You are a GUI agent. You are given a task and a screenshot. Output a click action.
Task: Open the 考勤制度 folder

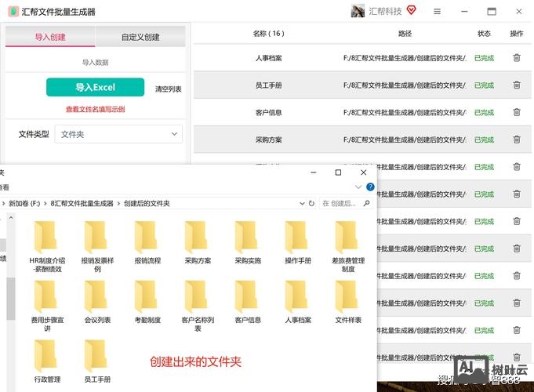pos(147,302)
